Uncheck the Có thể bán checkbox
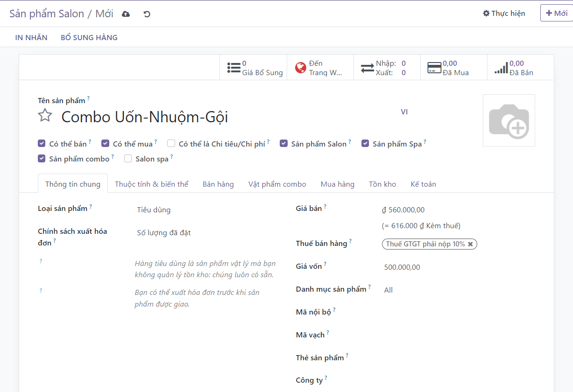The height and width of the screenshot is (392, 573). (42, 144)
